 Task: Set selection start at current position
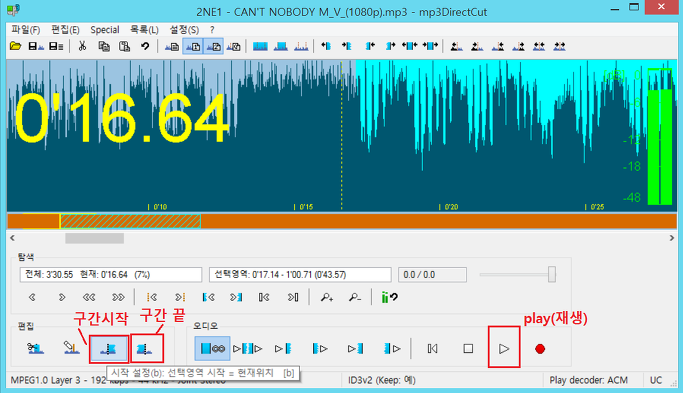108,349
